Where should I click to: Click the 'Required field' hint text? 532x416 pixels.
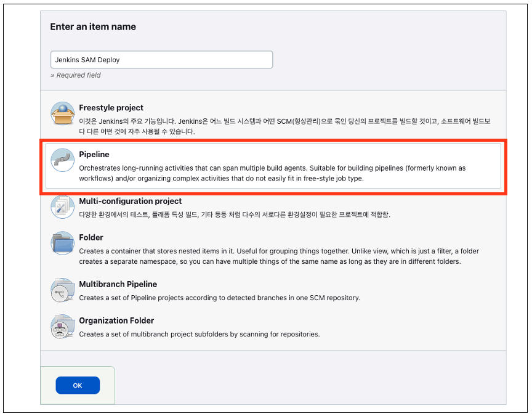pos(76,75)
